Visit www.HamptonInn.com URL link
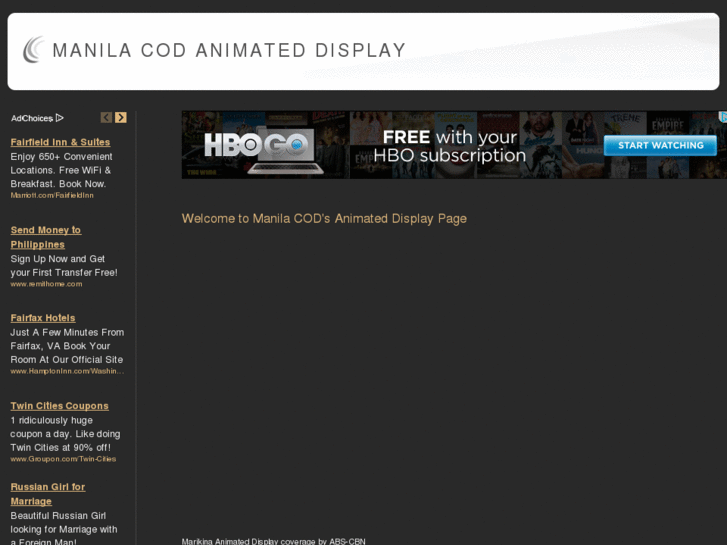The width and height of the screenshot is (727, 545). click(x=67, y=371)
